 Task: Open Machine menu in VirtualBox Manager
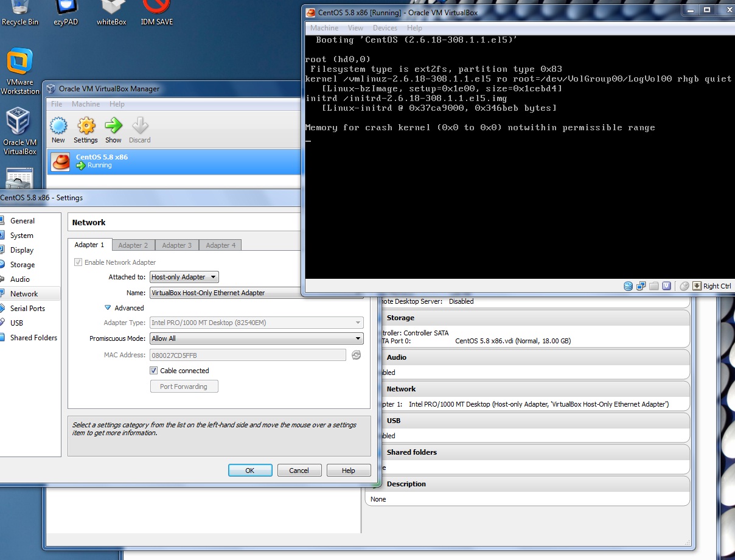click(86, 104)
